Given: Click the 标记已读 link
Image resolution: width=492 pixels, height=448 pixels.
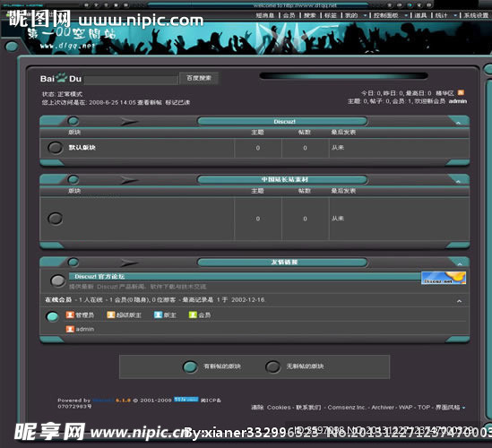Looking at the screenshot, I should tap(177, 102).
